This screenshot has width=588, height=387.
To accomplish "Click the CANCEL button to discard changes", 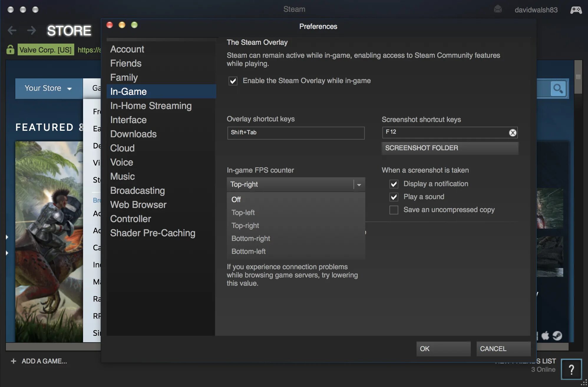I will [x=493, y=348].
